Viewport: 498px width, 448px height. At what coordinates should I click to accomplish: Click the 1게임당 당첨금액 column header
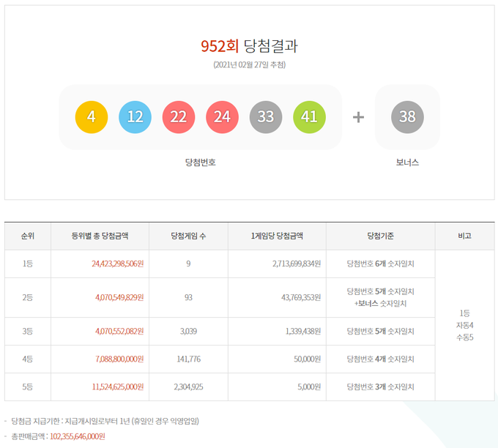pyautogui.click(x=277, y=236)
